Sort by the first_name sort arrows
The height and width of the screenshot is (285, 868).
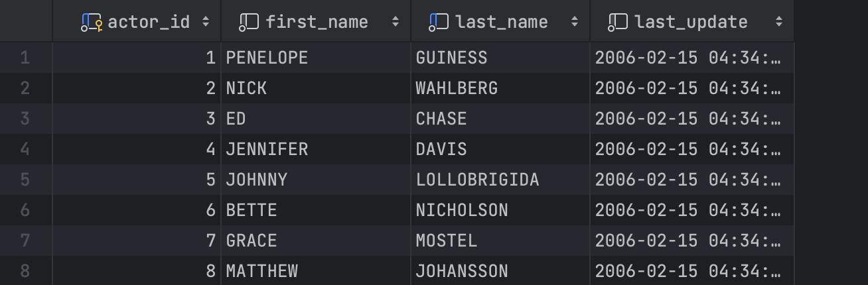pyautogui.click(x=396, y=22)
